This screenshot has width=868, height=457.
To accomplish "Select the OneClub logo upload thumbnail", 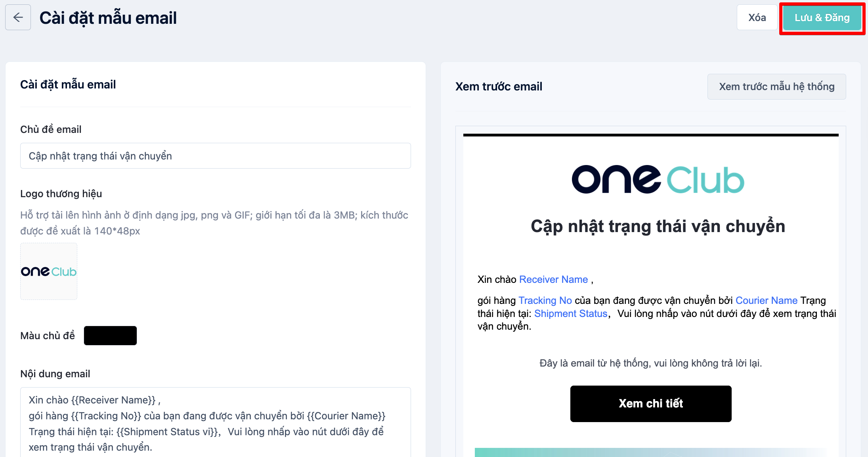I will coord(49,271).
